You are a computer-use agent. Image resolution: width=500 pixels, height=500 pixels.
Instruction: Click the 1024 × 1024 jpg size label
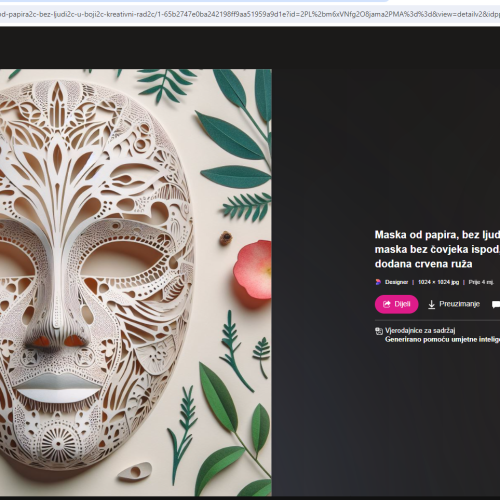pos(438,282)
